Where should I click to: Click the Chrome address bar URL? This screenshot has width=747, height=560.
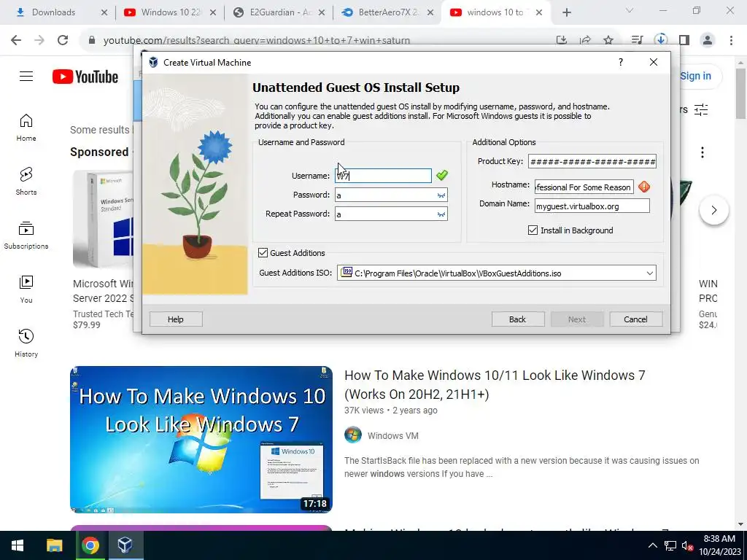[256, 40]
